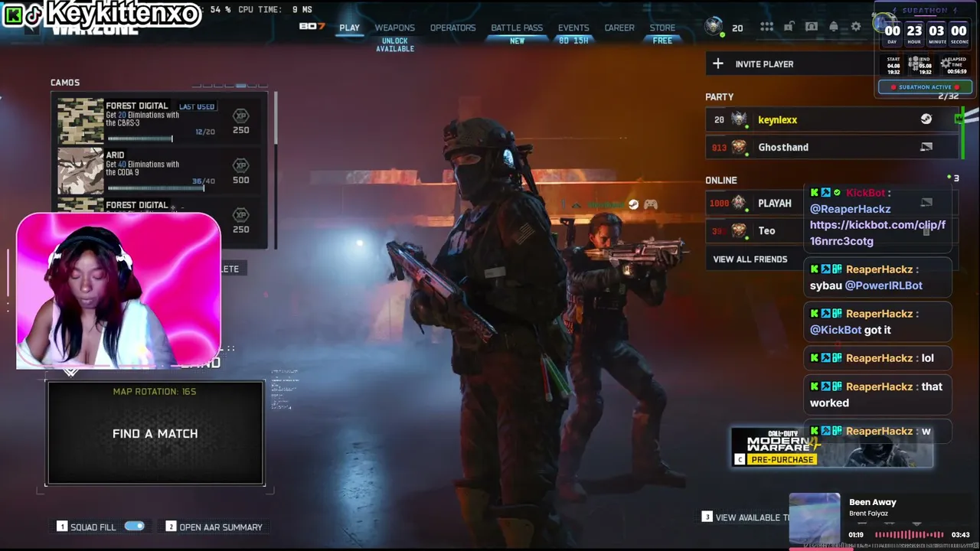Click the @PowerIRLBot mention in chat

tap(884, 285)
